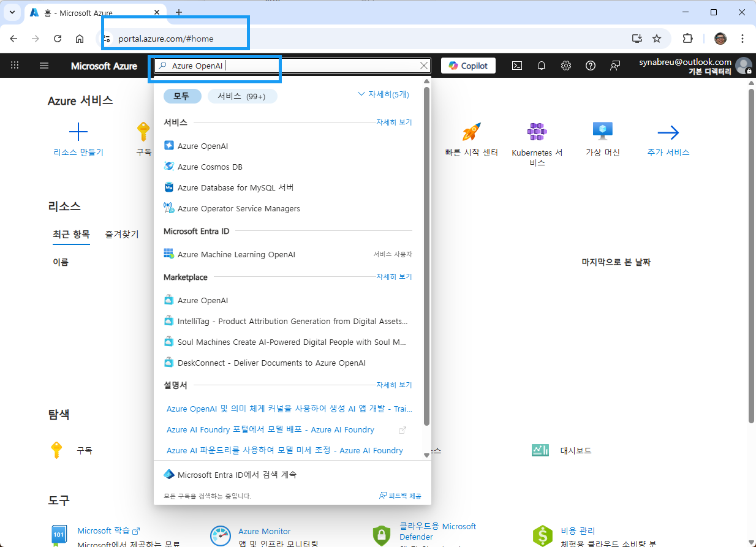Image resolution: width=756 pixels, height=547 pixels.
Task: Go to Chrome home page button
Action: click(80, 39)
